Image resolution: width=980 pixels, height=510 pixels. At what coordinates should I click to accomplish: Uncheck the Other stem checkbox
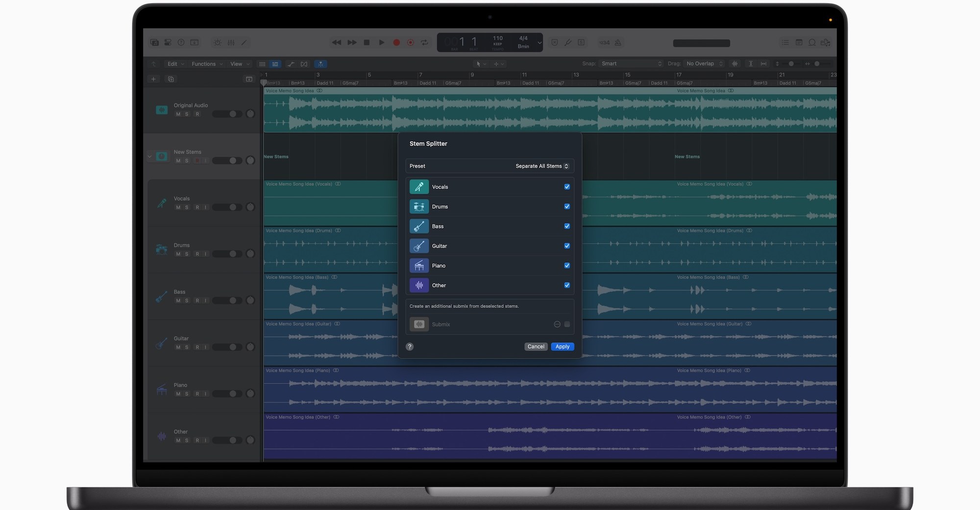tap(567, 285)
